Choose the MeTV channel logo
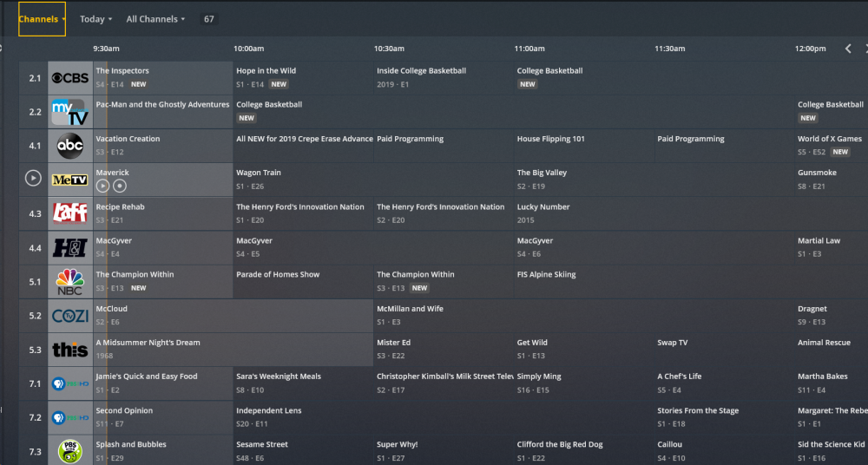This screenshot has width=868, height=465. click(x=70, y=180)
